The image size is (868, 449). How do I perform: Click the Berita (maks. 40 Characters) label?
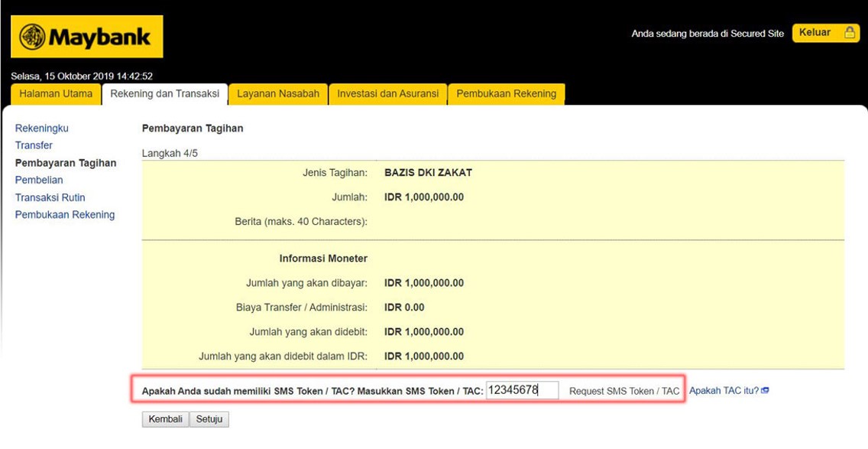click(x=302, y=222)
